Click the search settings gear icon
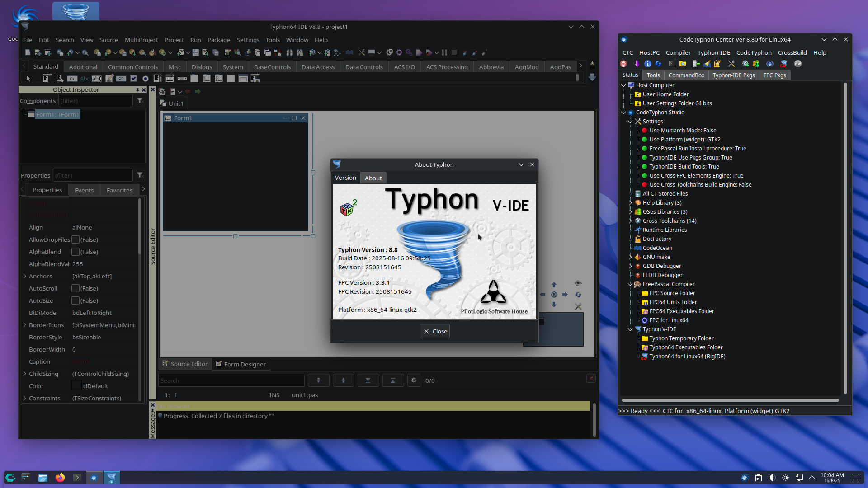 coord(414,380)
